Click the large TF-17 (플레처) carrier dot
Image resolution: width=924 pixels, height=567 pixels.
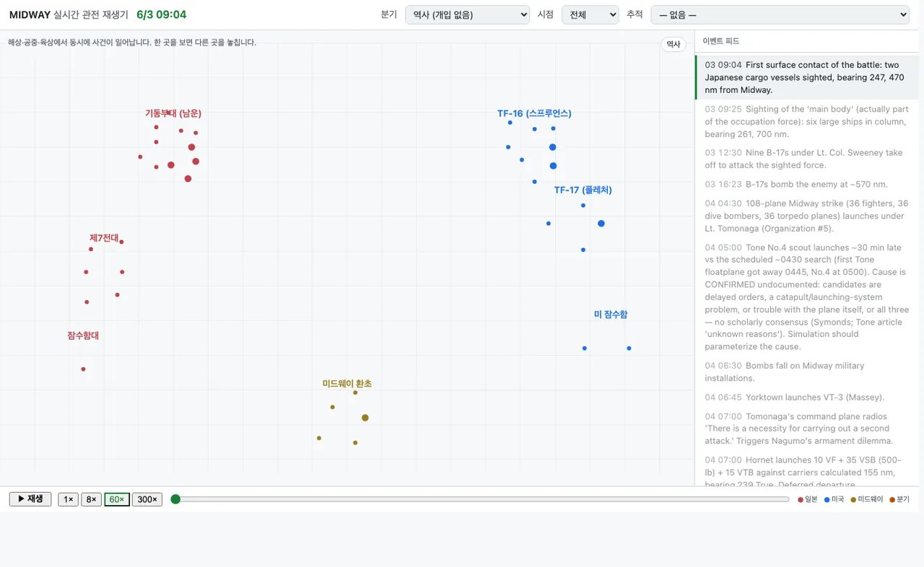tap(601, 224)
